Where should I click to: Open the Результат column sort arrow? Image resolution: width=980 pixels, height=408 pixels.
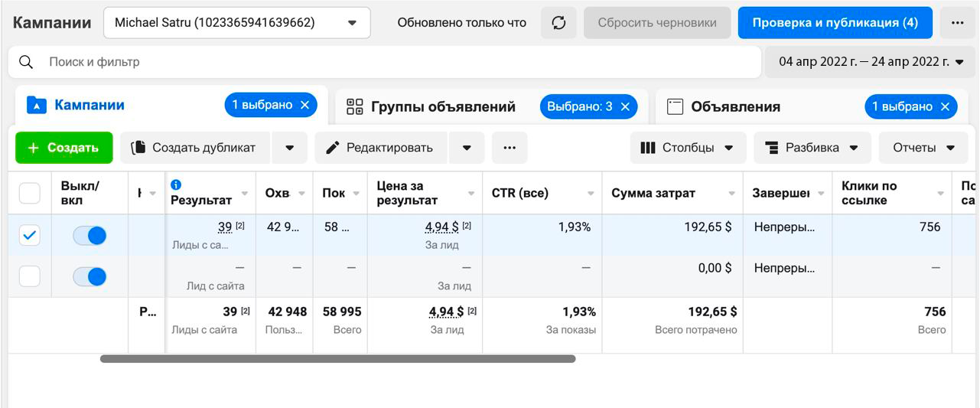(x=245, y=194)
